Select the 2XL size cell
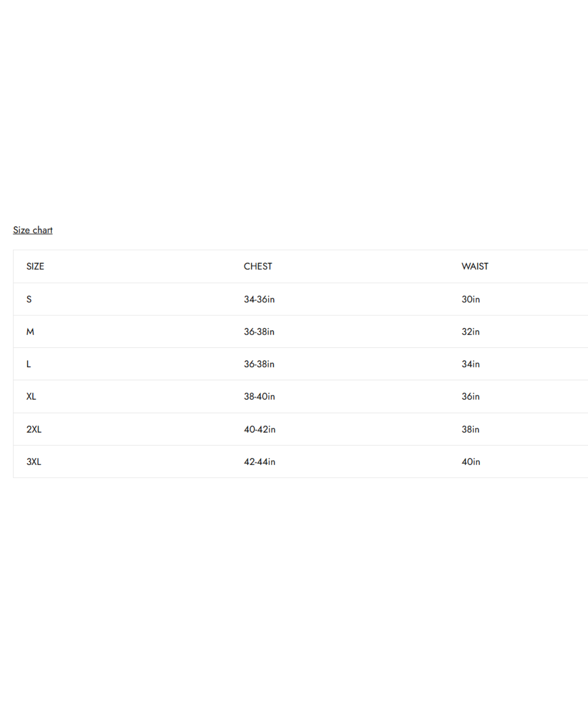This screenshot has height=706, width=588. pyautogui.click(x=34, y=429)
